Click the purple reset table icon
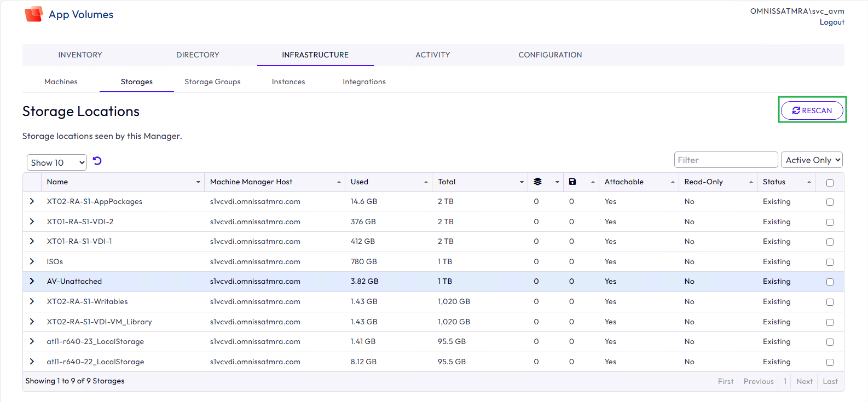This screenshot has height=402, width=868. pos(97,161)
